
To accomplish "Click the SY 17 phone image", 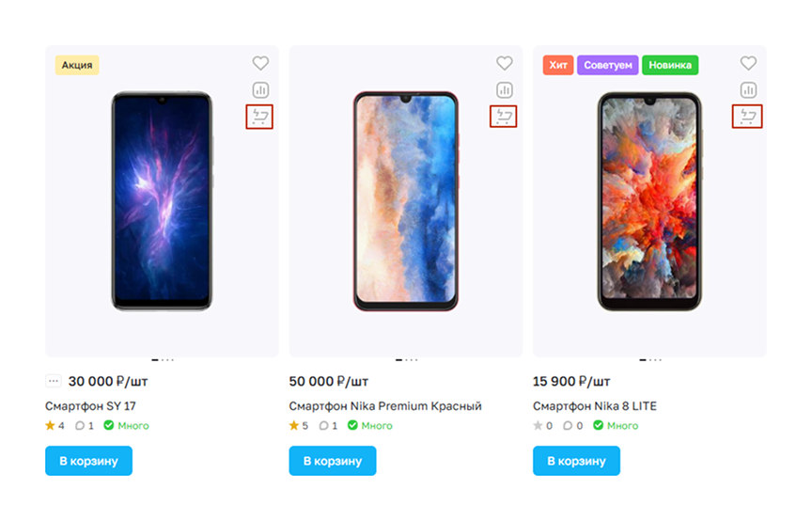I will tap(163, 201).
